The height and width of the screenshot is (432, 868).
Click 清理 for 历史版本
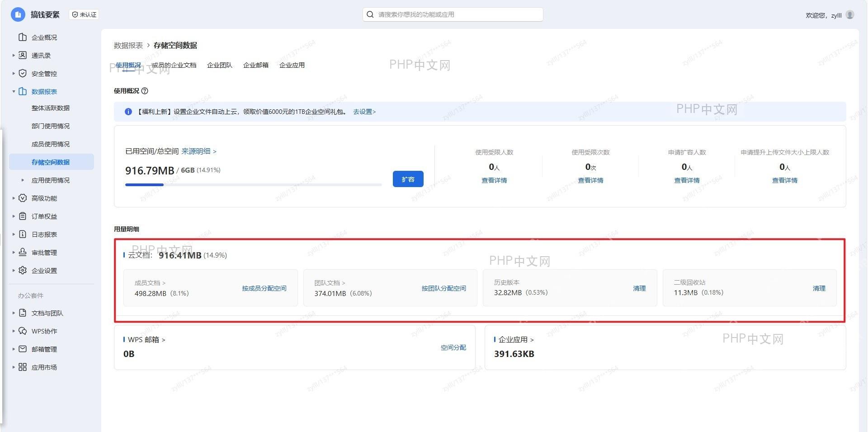(x=639, y=288)
